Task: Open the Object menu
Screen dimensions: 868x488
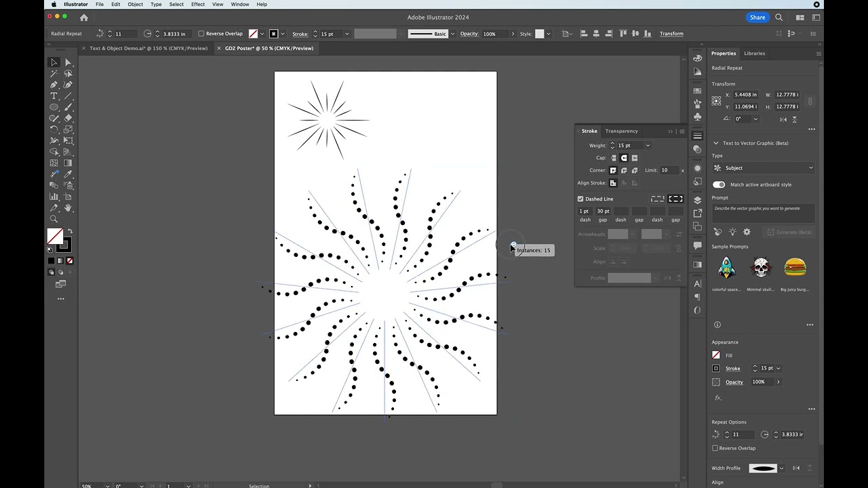Action: [x=136, y=4]
